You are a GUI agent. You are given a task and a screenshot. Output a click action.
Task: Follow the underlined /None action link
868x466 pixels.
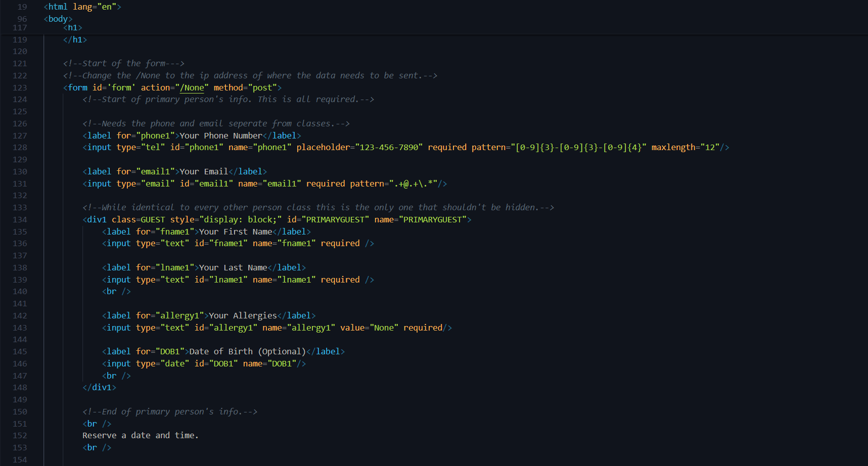click(192, 87)
